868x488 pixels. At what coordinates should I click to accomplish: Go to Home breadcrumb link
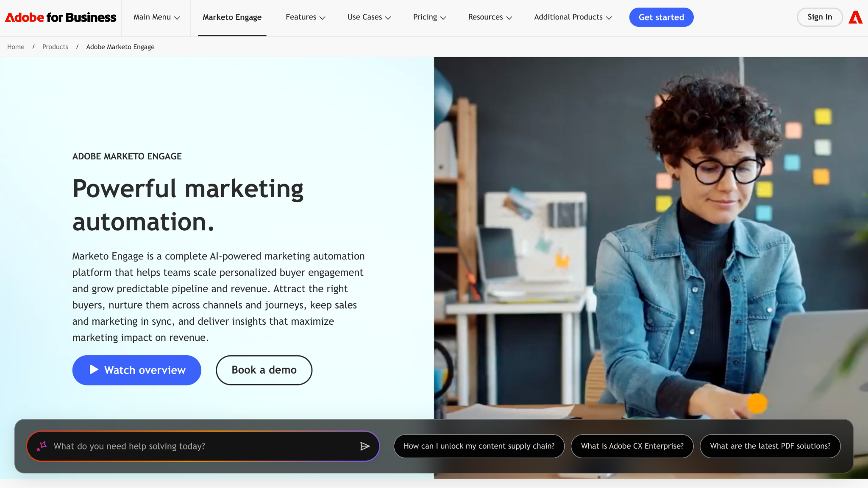click(x=16, y=47)
